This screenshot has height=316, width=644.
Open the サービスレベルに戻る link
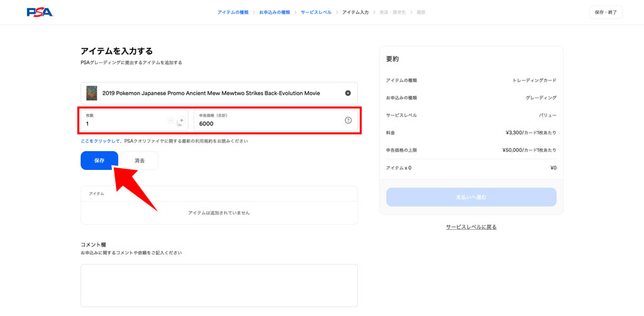471,227
